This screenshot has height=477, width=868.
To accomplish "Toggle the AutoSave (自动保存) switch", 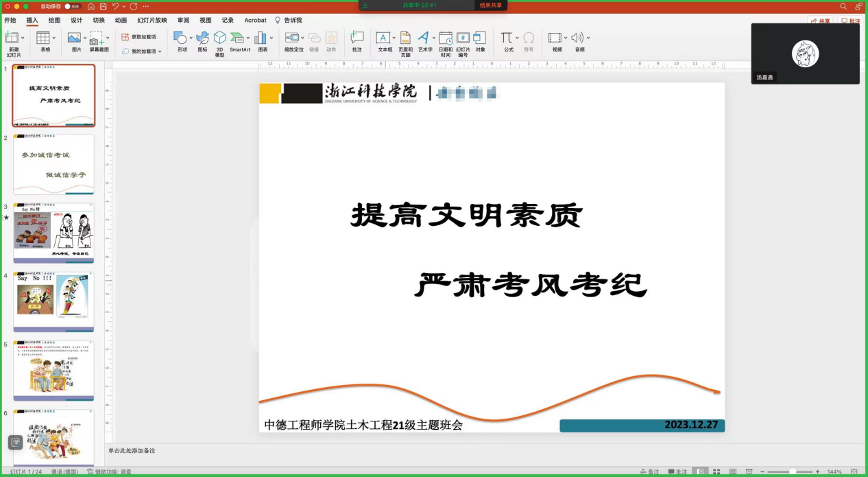I will (71, 6).
